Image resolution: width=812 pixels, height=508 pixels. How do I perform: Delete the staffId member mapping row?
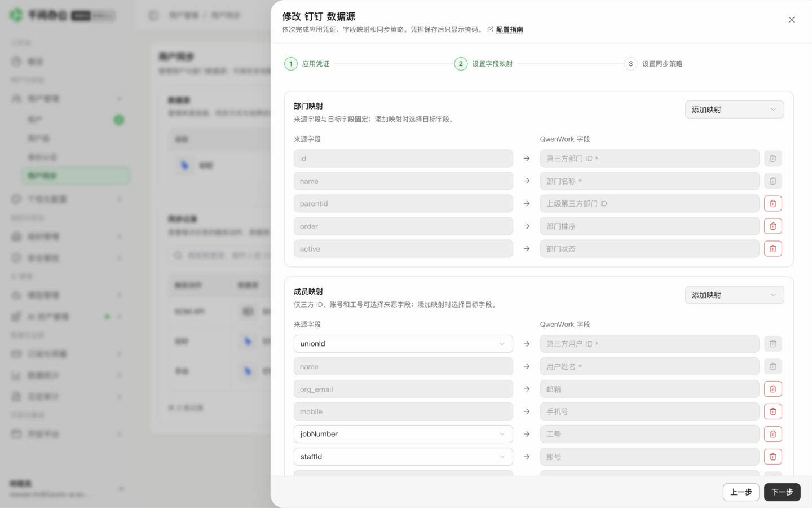click(x=773, y=457)
